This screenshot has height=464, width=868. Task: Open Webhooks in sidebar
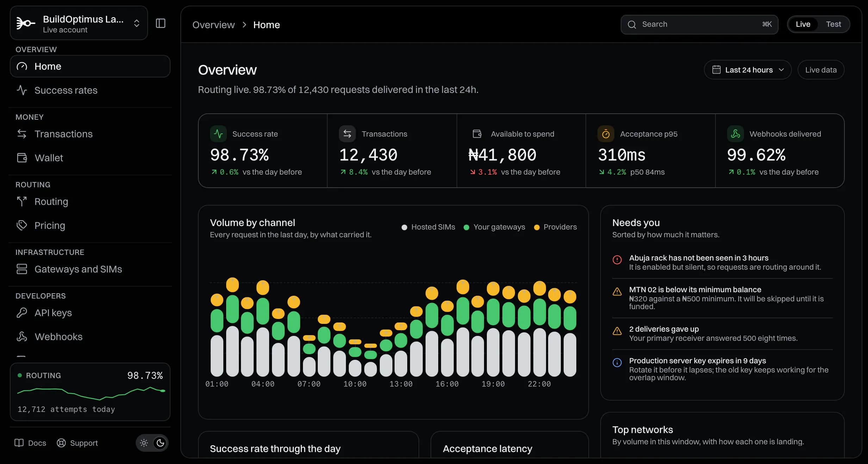click(90, 337)
